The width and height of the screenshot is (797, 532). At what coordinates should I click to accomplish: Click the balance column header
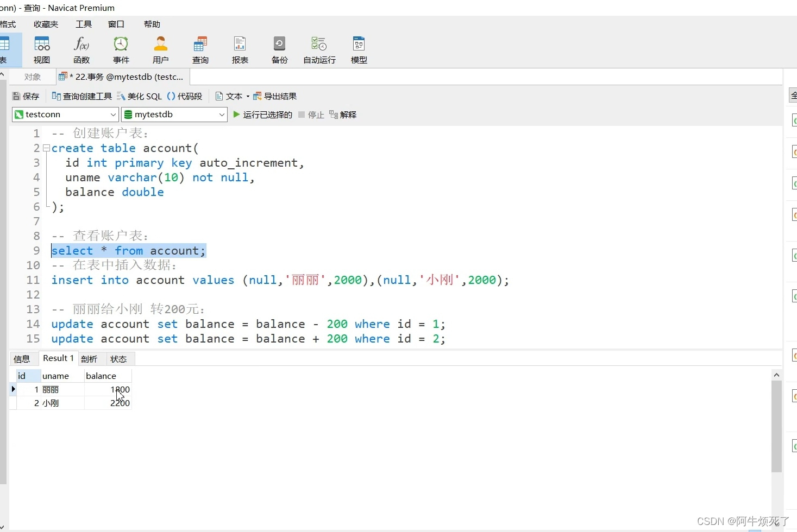point(108,376)
